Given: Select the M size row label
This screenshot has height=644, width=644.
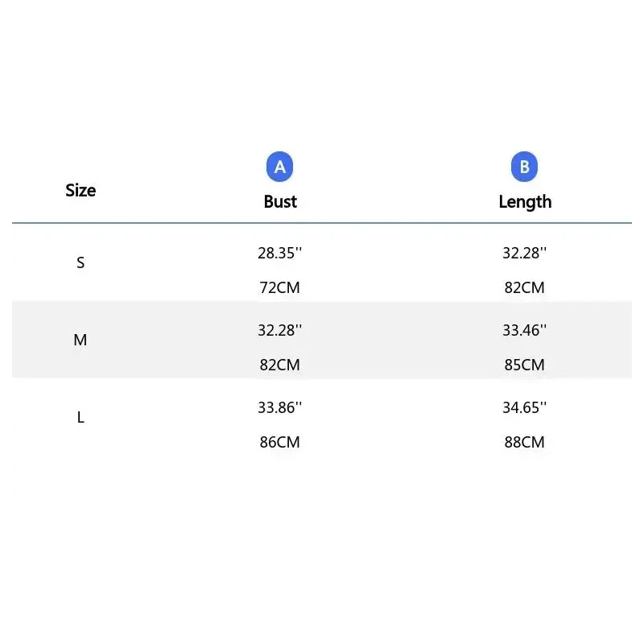Looking at the screenshot, I should (x=80, y=341).
